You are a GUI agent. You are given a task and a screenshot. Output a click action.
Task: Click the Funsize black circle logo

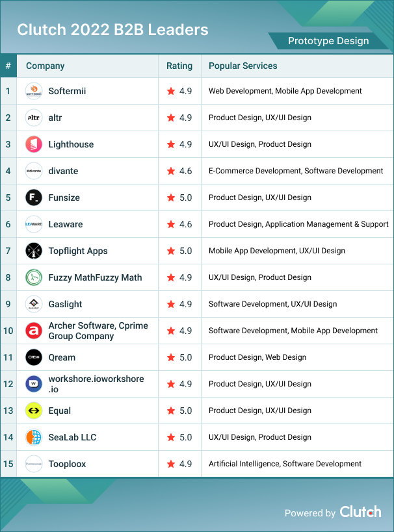(x=34, y=197)
